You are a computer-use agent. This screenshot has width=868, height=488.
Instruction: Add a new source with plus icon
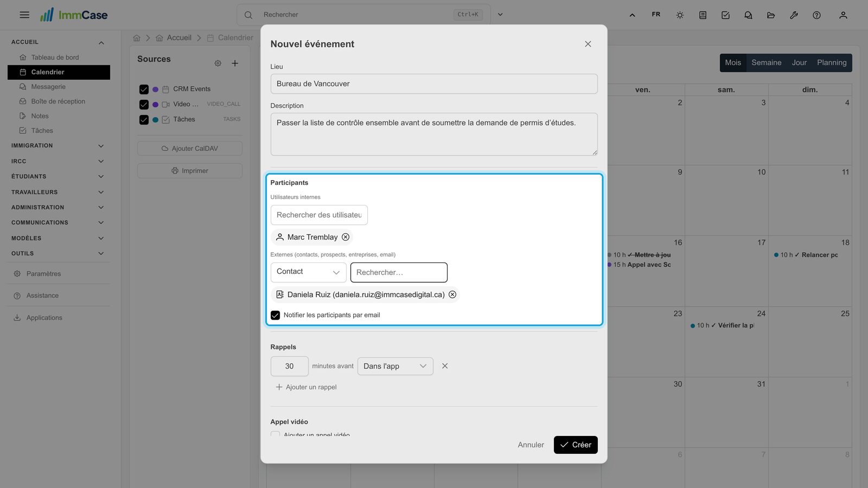coord(235,63)
